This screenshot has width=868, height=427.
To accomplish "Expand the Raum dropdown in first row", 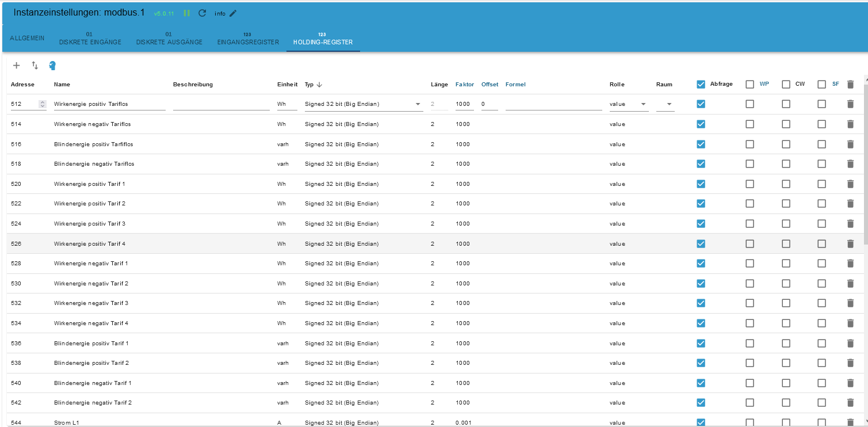I will tap(665, 104).
